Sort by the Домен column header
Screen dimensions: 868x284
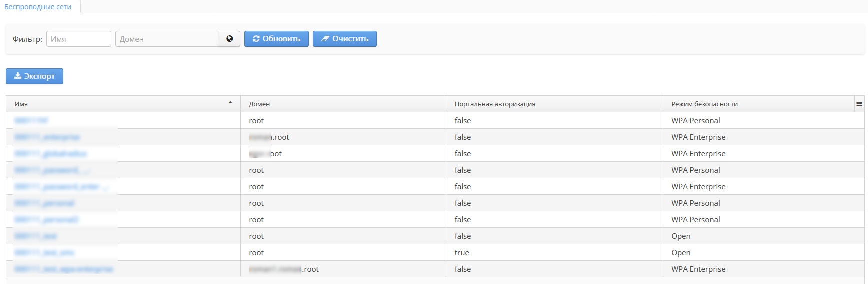(259, 104)
